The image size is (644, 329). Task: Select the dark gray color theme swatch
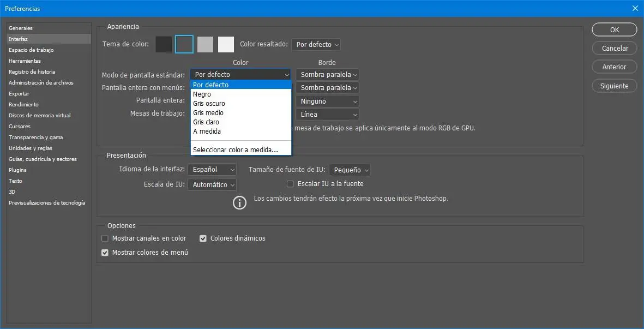pos(184,44)
